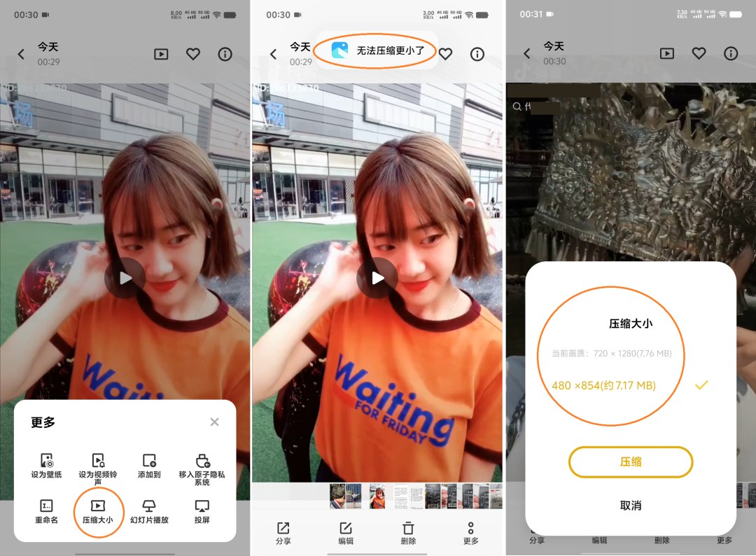Tap the 删除 trash can icon
This screenshot has width=756, height=556.
click(x=408, y=528)
